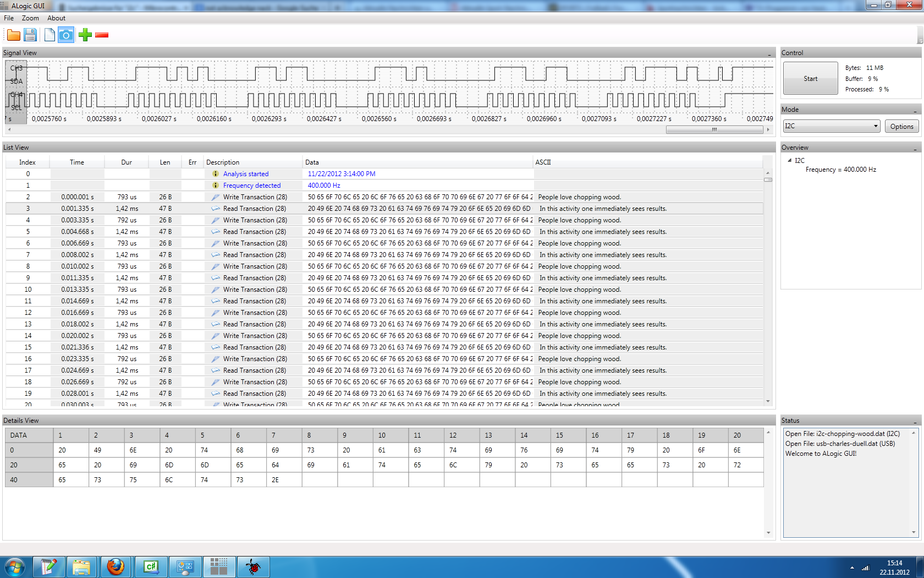Click the 11/22/2012 3:14:00 PM timestamp
This screenshot has height=578, width=924.
click(x=342, y=174)
